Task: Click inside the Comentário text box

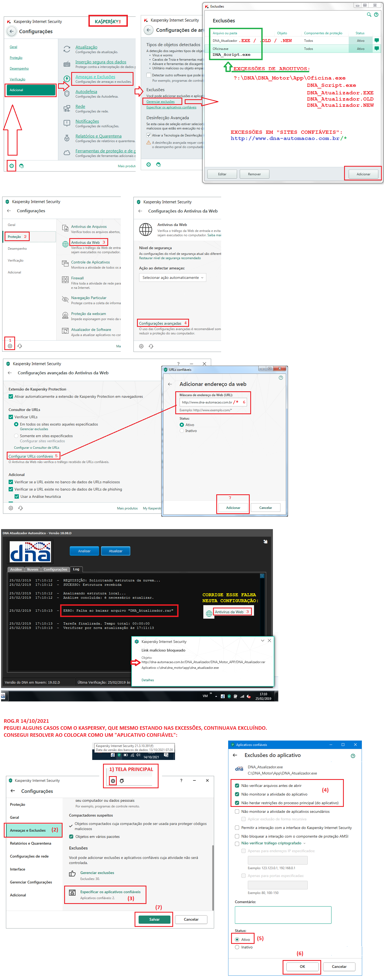Action: [x=283, y=914]
